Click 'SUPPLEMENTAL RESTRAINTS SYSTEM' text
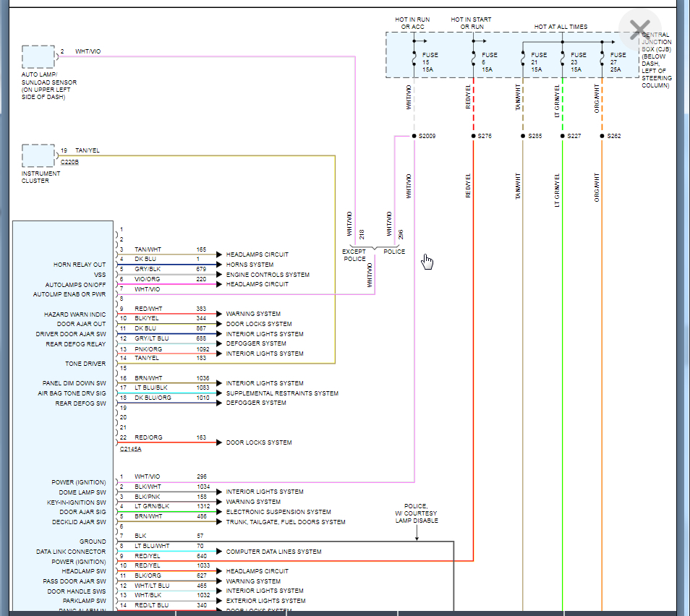690x616 pixels. 282,393
